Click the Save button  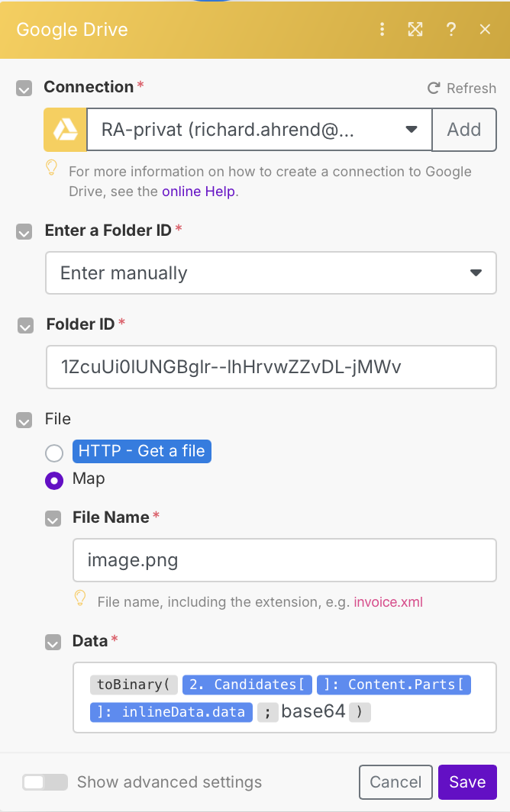click(467, 782)
